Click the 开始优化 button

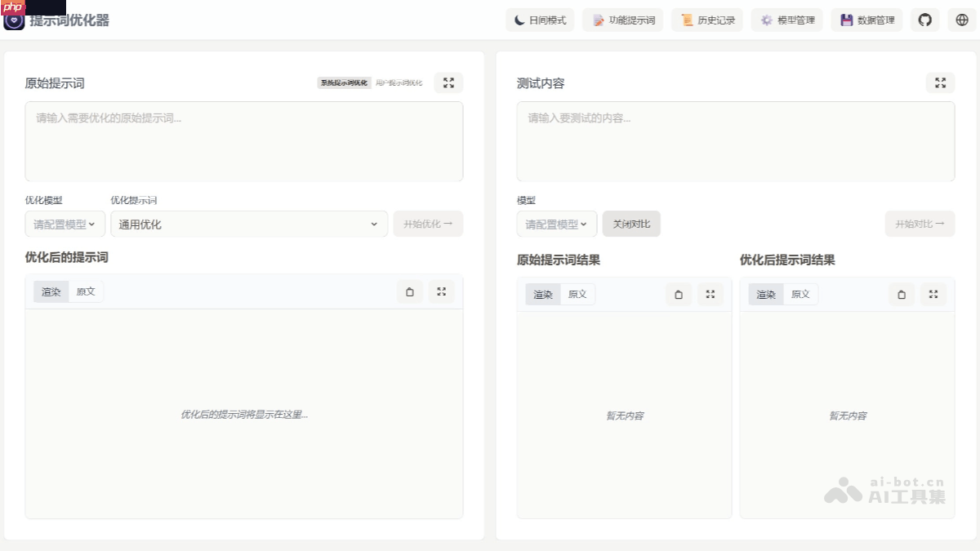click(x=428, y=223)
